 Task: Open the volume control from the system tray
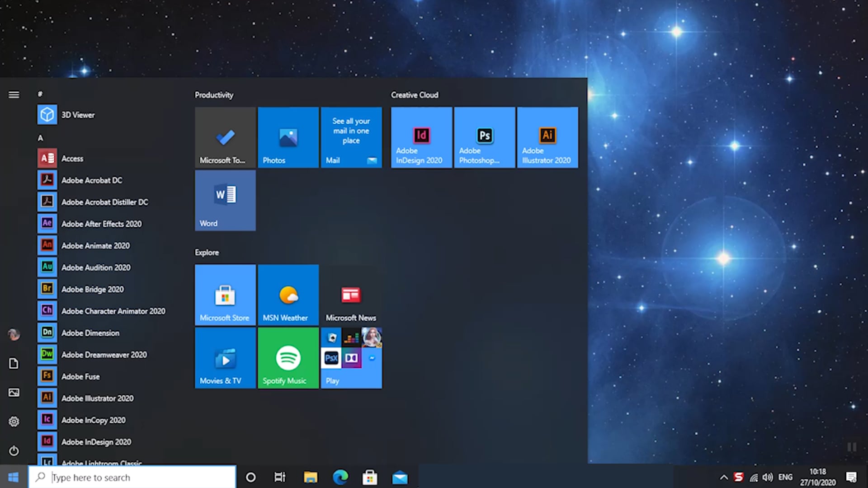point(767,477)
